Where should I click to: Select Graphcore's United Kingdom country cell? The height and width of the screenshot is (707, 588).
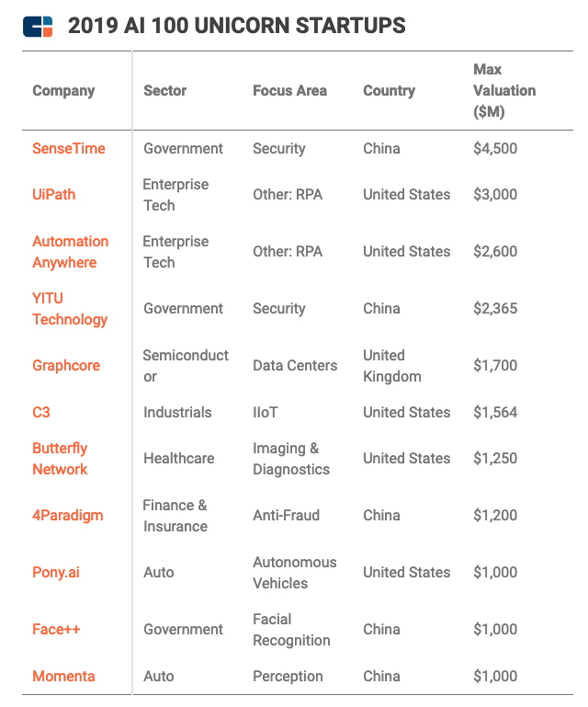tap(392, 365)
